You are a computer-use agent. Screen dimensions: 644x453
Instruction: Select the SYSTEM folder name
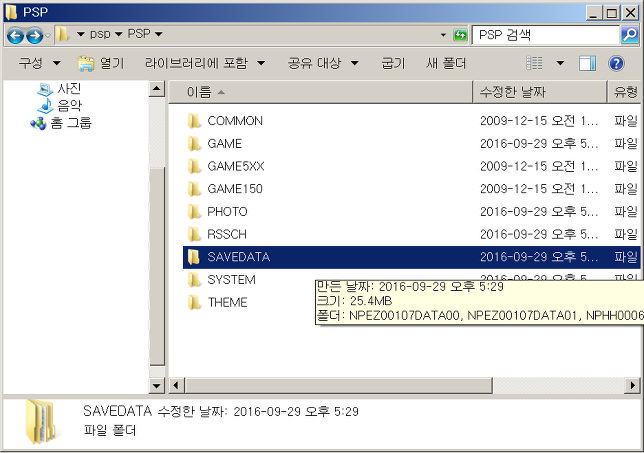[231, 280]
